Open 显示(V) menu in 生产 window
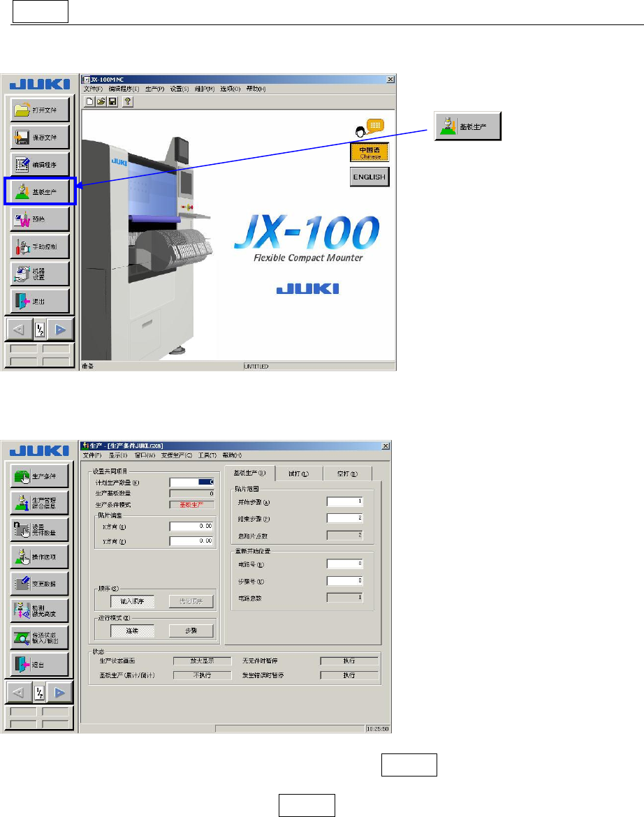Viewport: 644px width, 817px height. coord(118,455)
